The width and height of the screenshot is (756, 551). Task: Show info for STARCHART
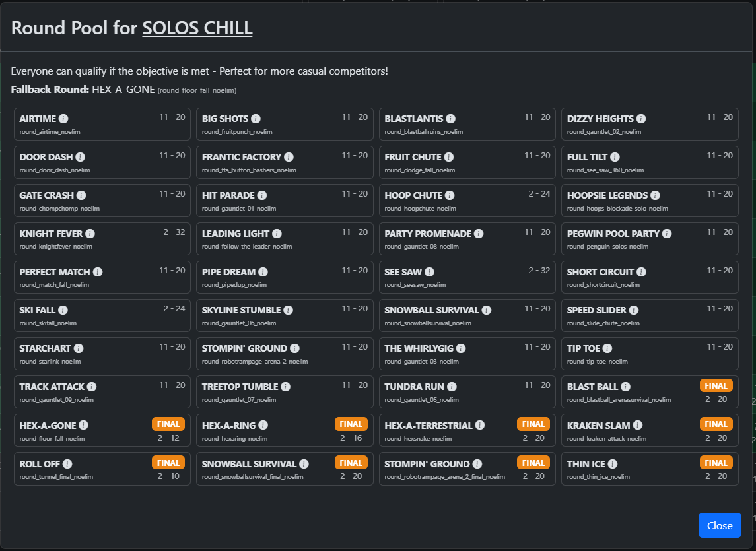(79, 348)
